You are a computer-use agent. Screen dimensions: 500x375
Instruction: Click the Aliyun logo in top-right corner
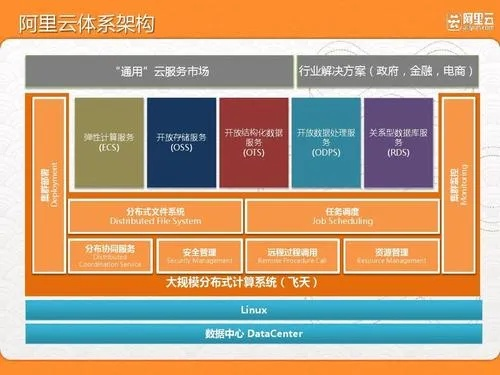coord(470,22)
